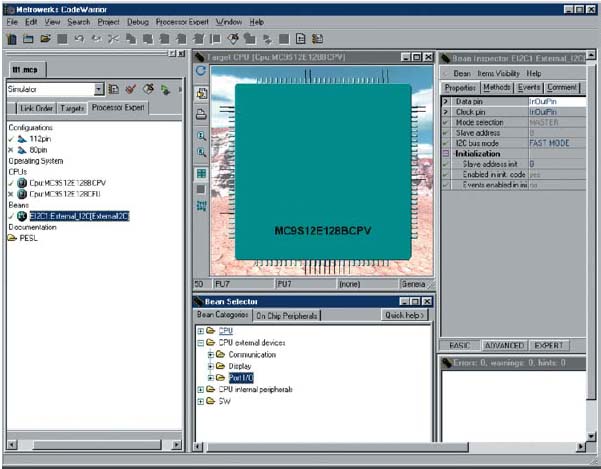Collapse the CPU external devices folder

[x=200, y=343]
